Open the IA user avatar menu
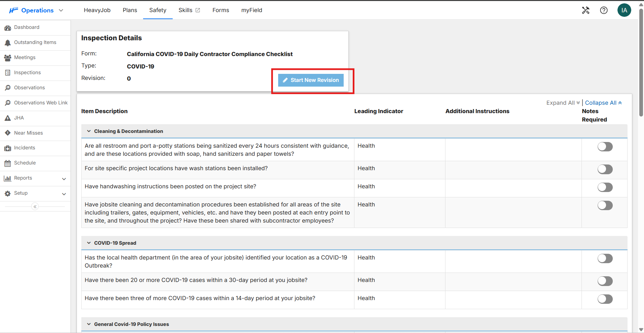 coord(624,10)
